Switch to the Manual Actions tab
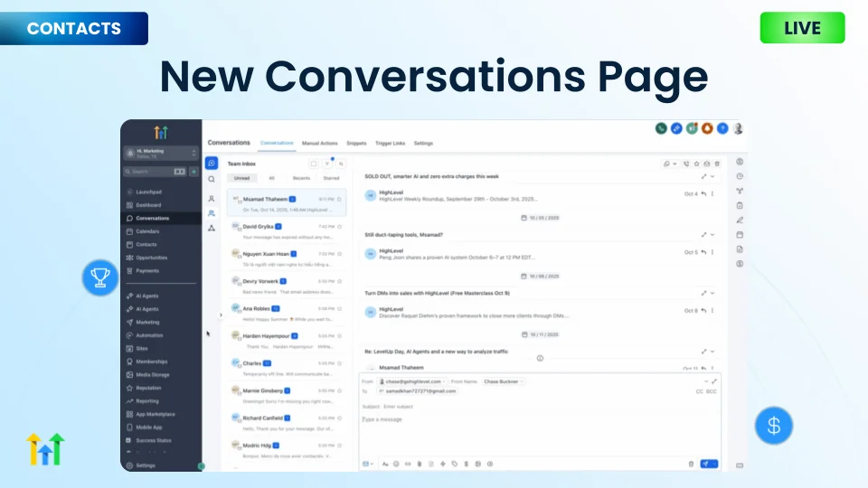 click(319, 144)
